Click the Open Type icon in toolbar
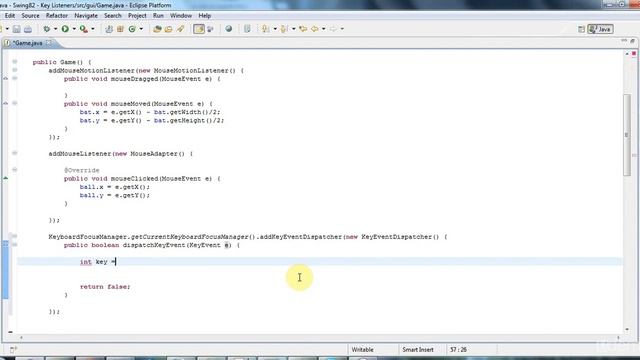Viewport: 640px width, 360px height. (x=157, y=29)
